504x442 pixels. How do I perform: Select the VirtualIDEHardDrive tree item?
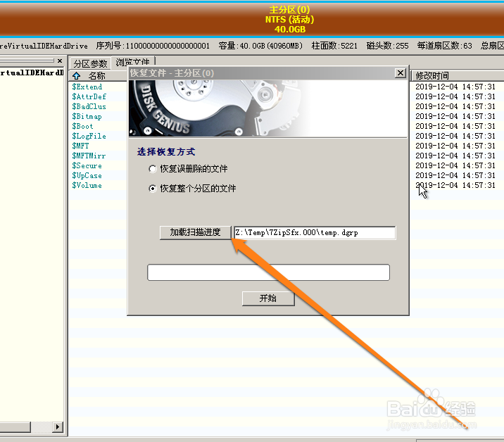[32, 72]
